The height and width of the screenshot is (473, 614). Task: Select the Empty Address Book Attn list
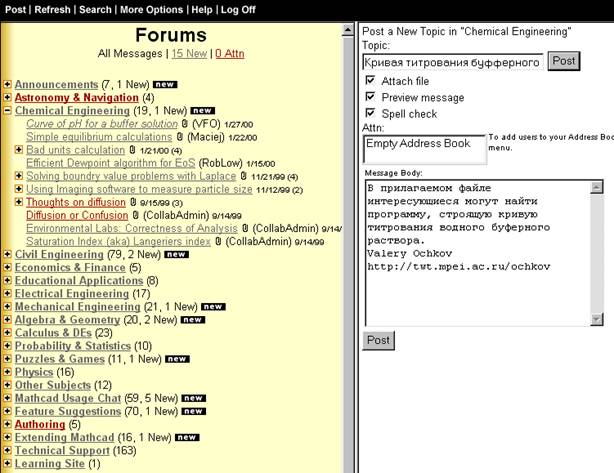(x=424, y=149)
